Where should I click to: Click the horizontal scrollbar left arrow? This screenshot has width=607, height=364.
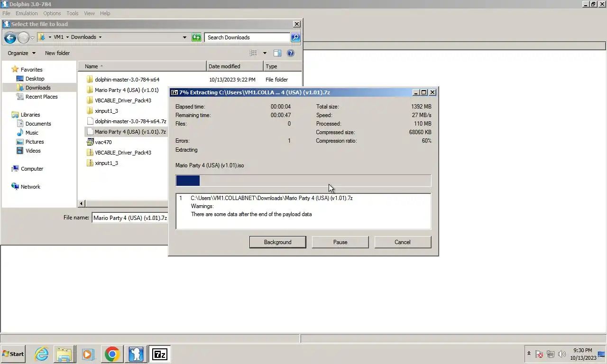click(x=82, y=204)
